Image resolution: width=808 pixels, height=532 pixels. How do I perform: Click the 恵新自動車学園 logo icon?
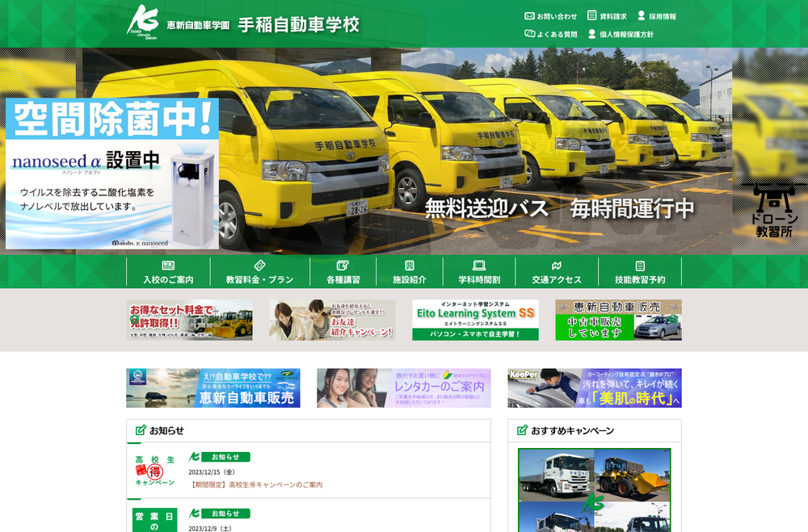(143, 22)
